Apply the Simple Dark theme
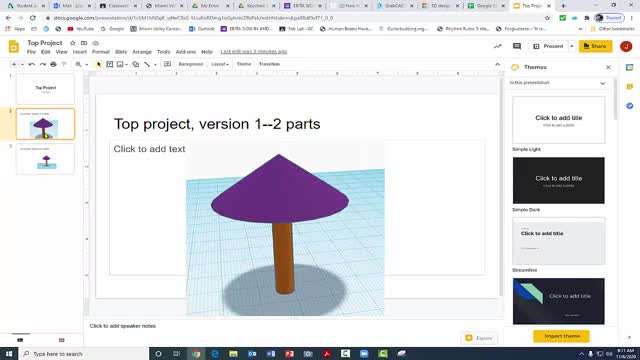The width and height of the screenshot is (640, 360). [x=558, y=180]
